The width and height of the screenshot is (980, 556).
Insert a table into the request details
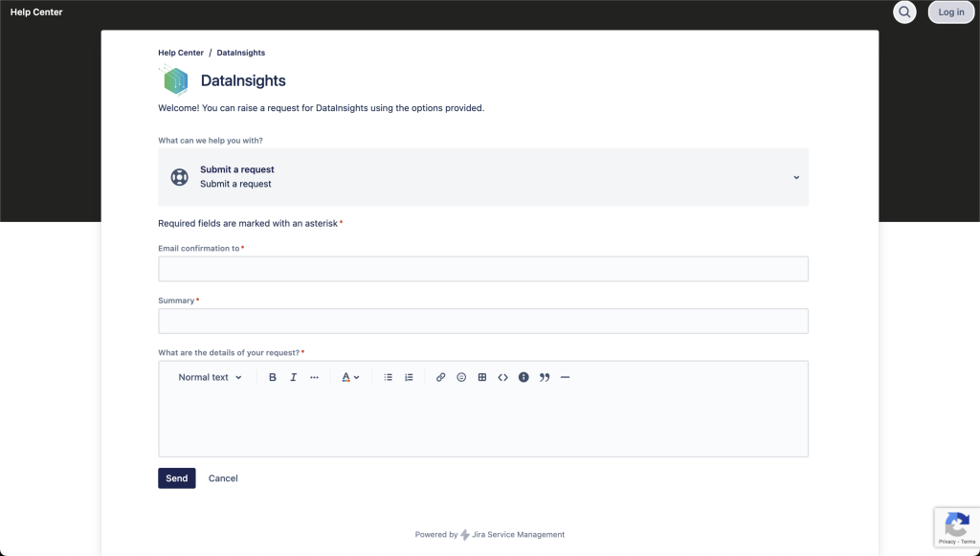click(x=481, y=377)
